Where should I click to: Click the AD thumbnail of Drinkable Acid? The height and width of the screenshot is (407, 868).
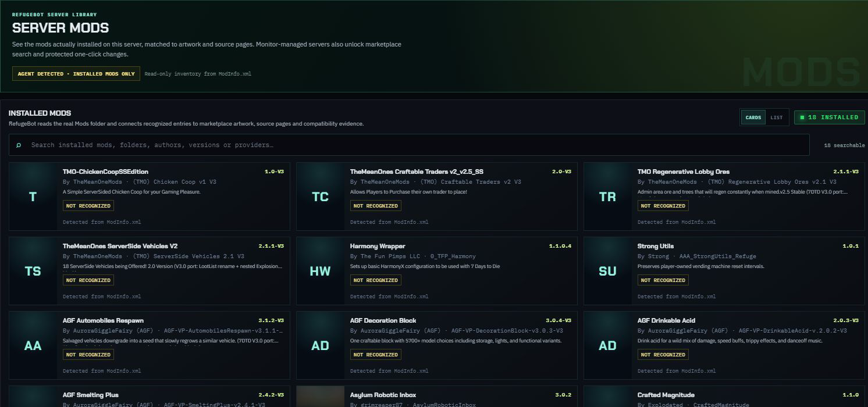(x=608, y=345)
